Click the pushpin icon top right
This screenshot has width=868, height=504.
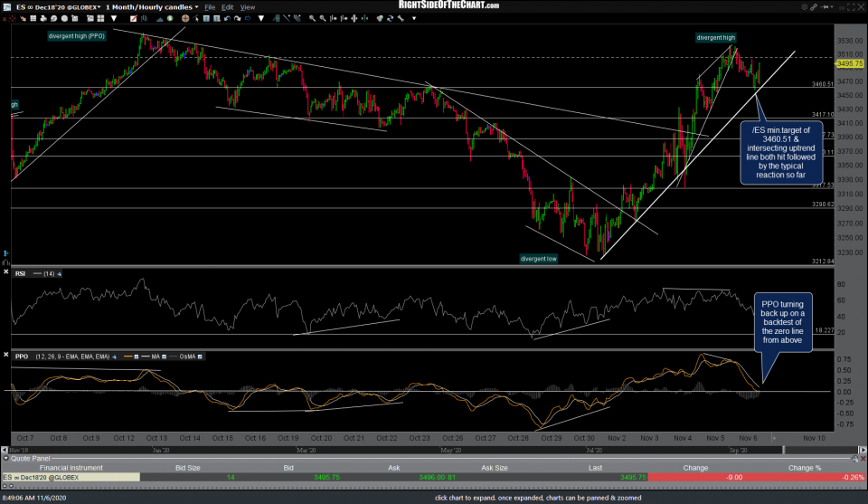(x=825, y=6)
